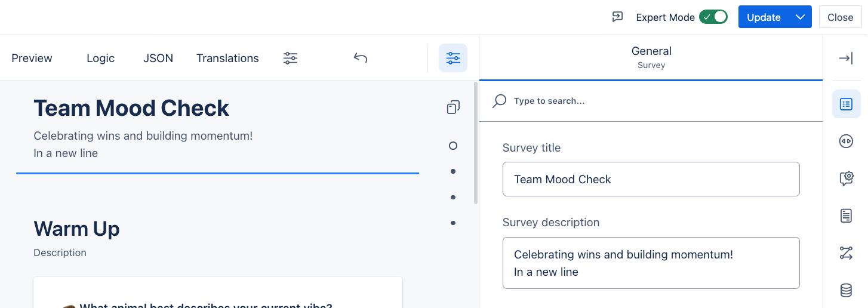The image size is (868, 308).
Task: Collapse the right sidebar with arrow icon
Action: [845, 58]
